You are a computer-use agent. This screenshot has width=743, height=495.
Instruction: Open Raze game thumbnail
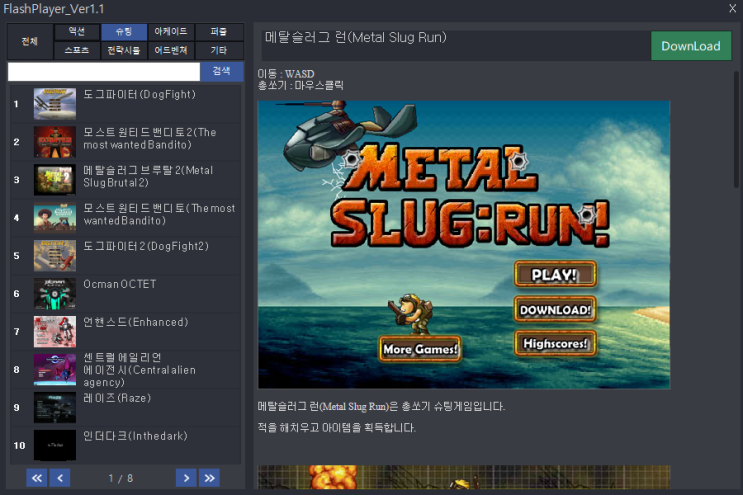tap(55, 407)
